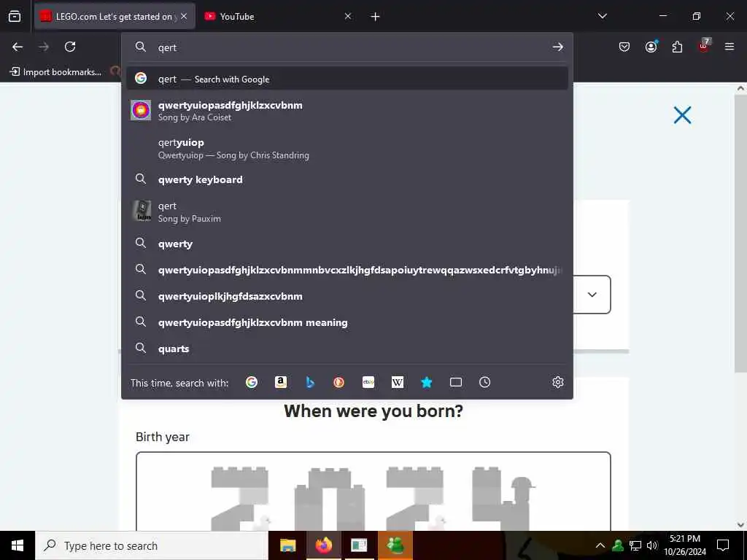The height and width of the screenshot is (560, 747).
Task: Search this time with Google icon
Action: (252, 382)
